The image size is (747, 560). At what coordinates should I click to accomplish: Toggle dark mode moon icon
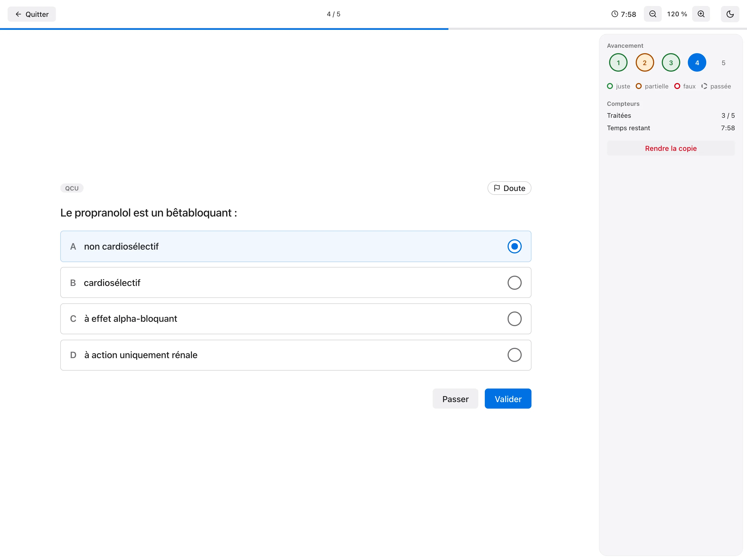tap(730, 14)
